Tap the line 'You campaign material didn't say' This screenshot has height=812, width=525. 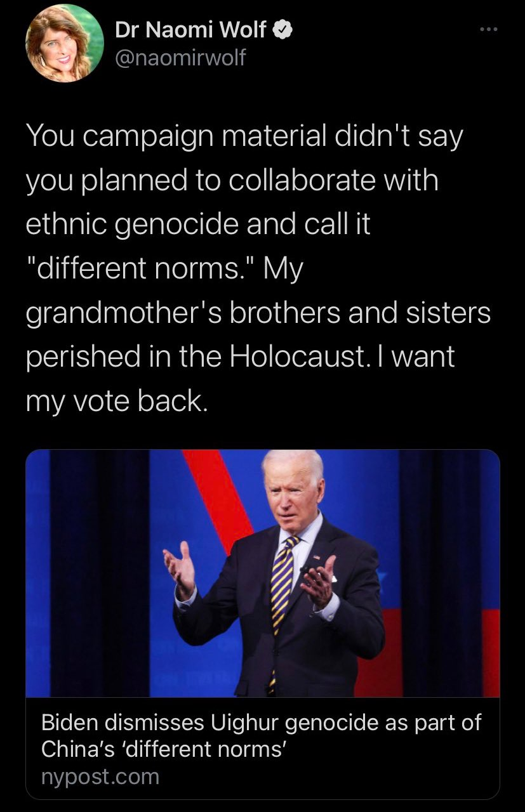click(244, 138)
